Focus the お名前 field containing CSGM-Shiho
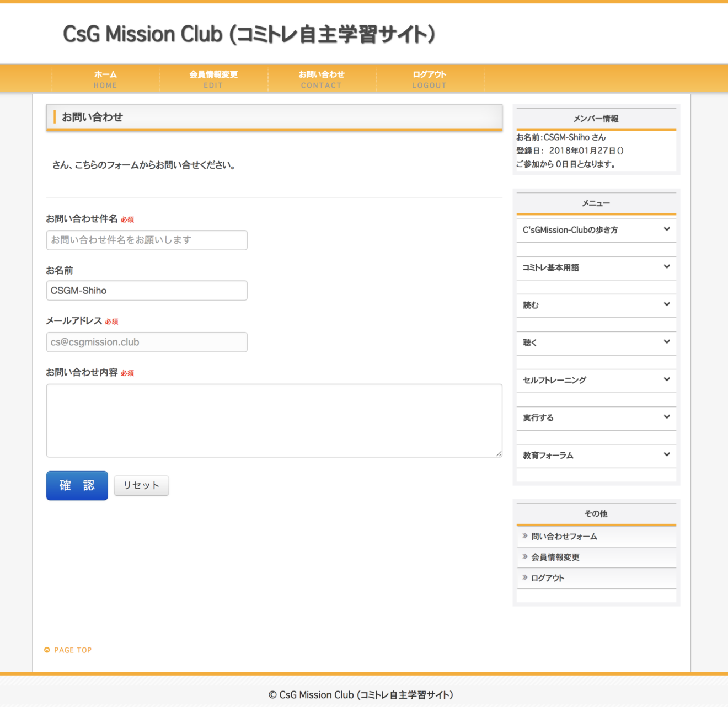This screenshot has height=707, width=728. click(x=147, y=291)
